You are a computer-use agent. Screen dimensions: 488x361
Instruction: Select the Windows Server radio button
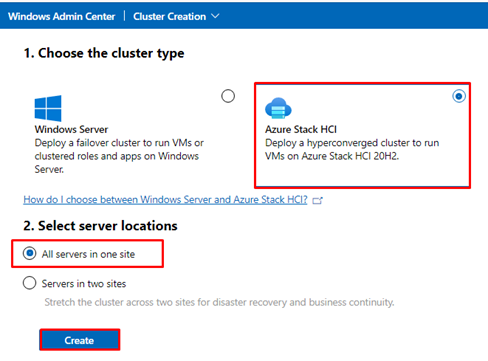click(x=228, y=96)
